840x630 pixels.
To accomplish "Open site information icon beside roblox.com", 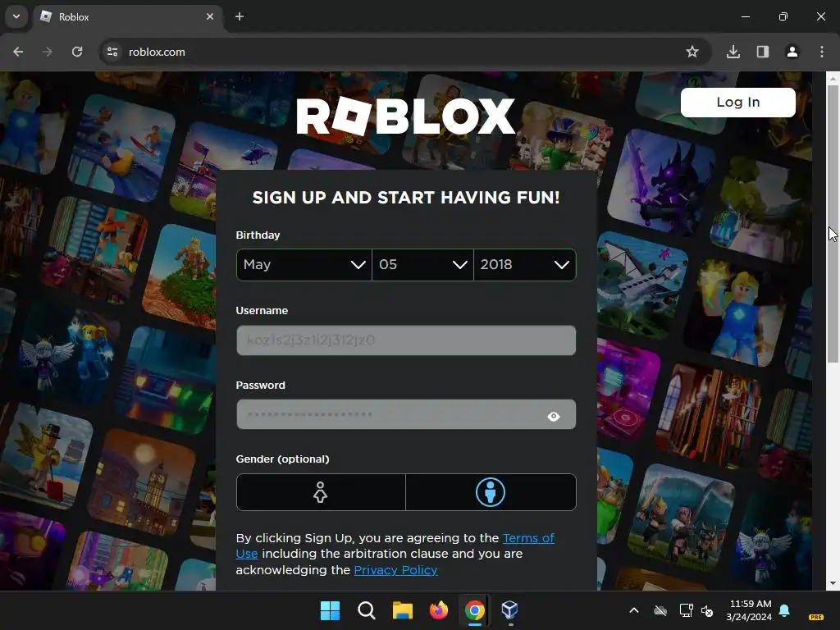I will pyautogui.click(x=112, y=52).
